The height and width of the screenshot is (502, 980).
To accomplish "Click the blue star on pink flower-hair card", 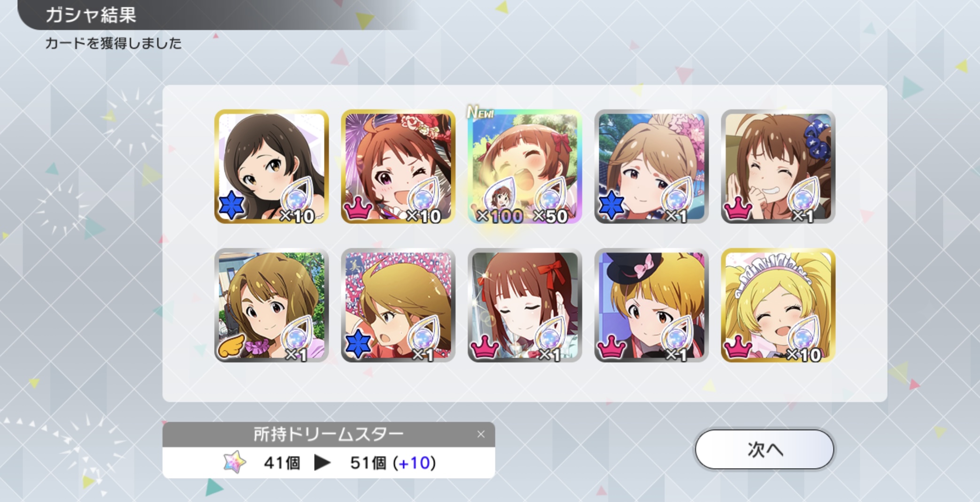I will pyautogui.click(x=611, y=206).
